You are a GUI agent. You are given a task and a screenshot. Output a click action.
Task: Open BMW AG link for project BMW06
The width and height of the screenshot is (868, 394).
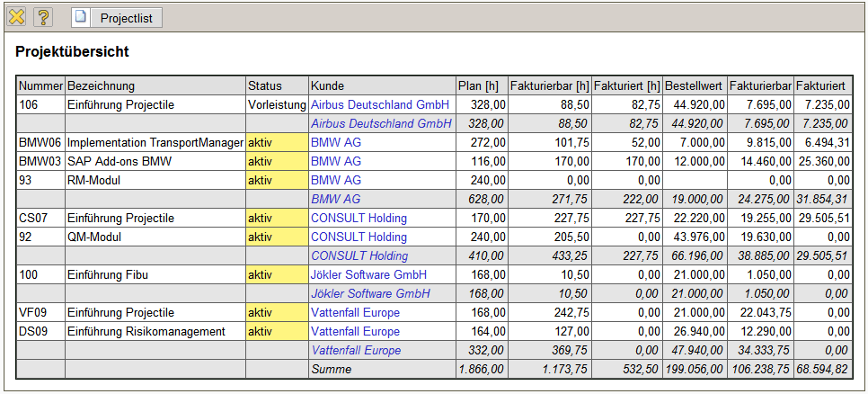336,142
